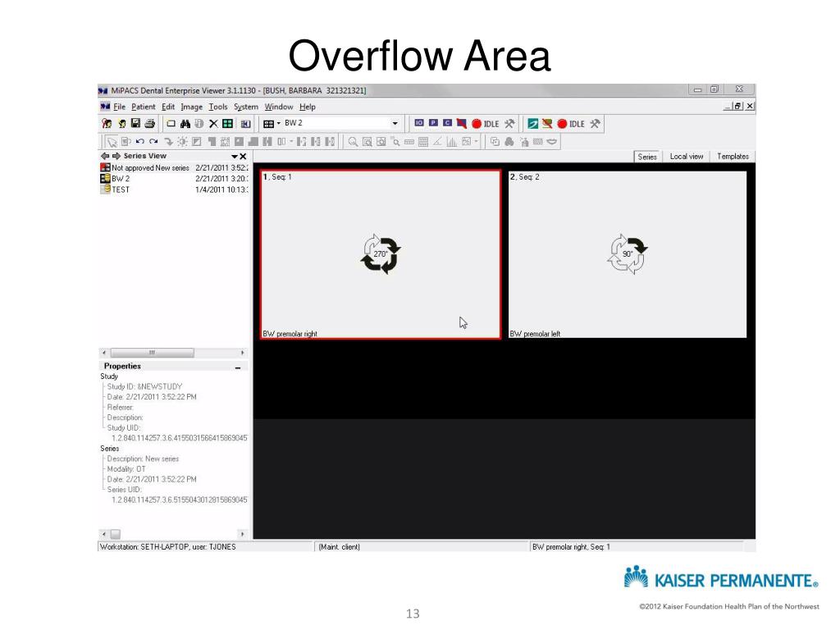
Task: Open the Patient menu
Action: tap(143, 107)
